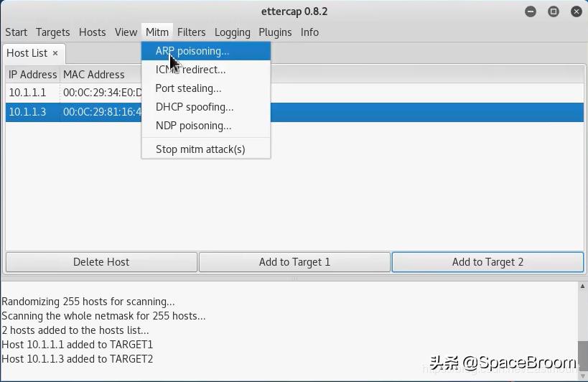This screenshot has width=588, height=382.
Task: Click Add to Target 1 button
Action: pos(294,262)
